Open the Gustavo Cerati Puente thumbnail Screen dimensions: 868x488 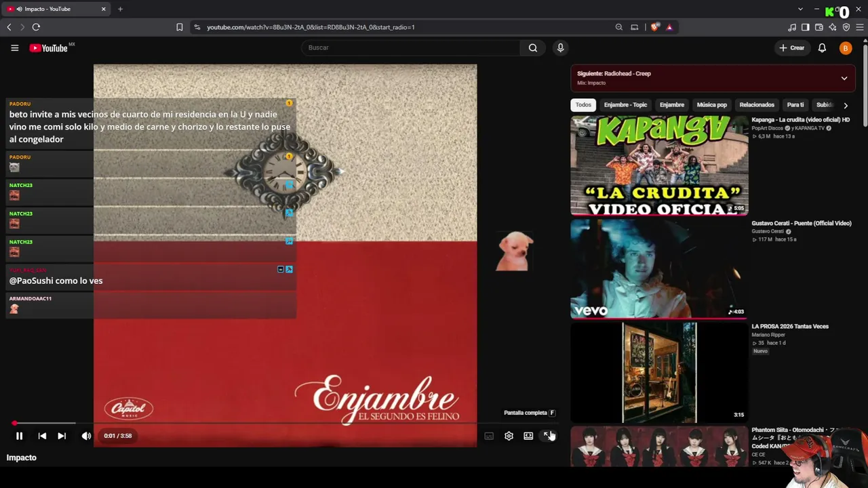pyautogui.click(x=659, y=268)
